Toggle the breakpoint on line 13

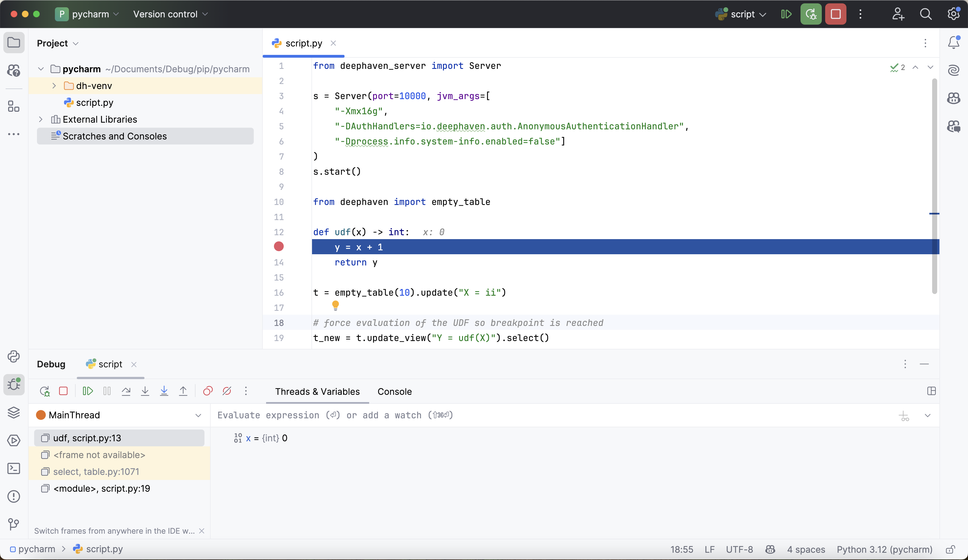pos(279,247)
